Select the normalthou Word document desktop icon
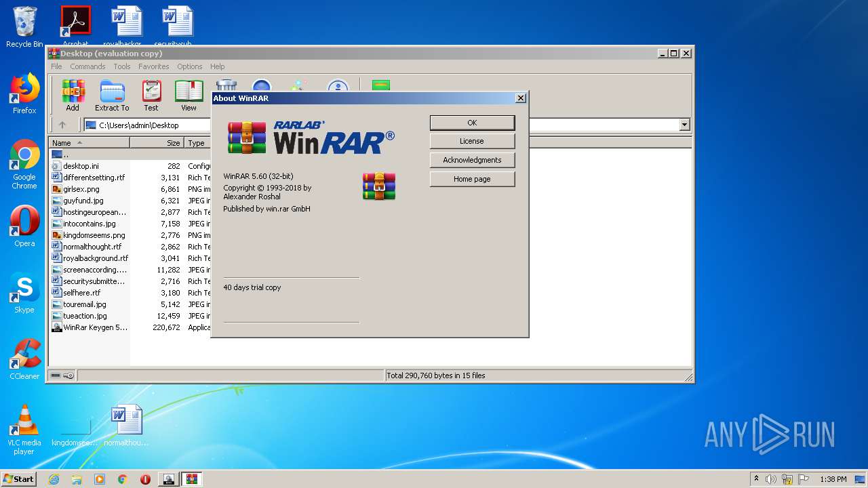Image resolution: width=868 pixels, height=488 pixels. (x=126, y=426)
